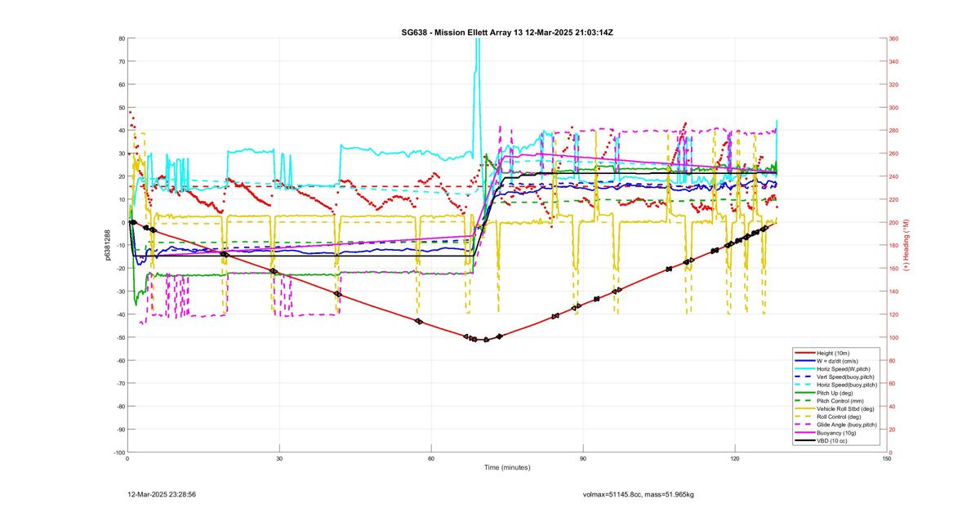Click the deepest diamond marker at the height curve minimum
The height and width of the screenshot is (508, 980).
pos(486,340)
